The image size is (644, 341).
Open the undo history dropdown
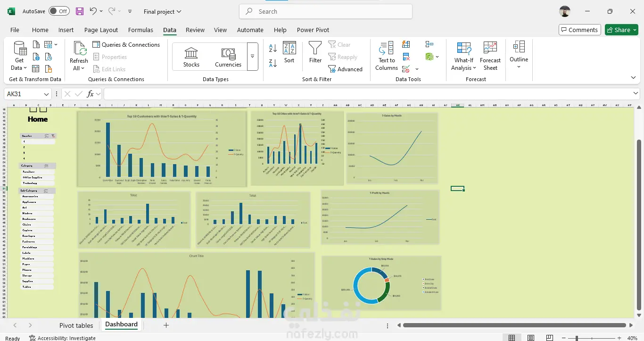[x=101, y=11]
